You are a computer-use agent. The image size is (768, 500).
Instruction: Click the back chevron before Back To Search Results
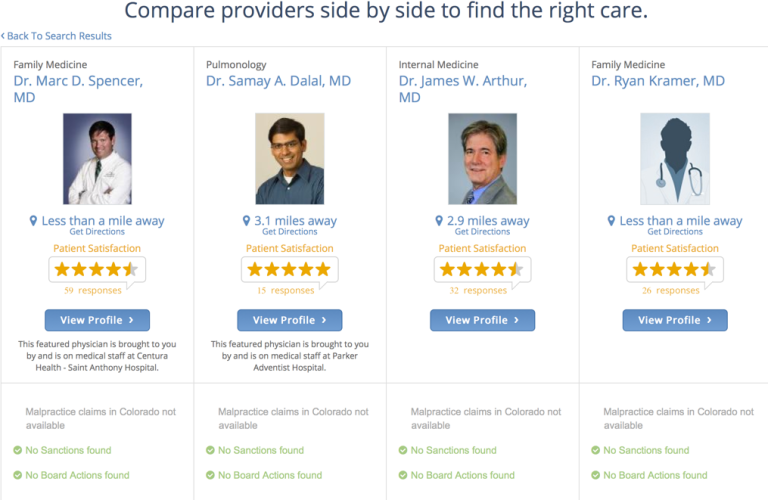(3, 36)
